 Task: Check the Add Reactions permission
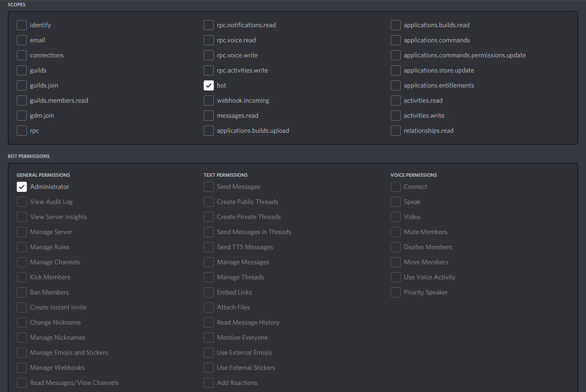209,383
